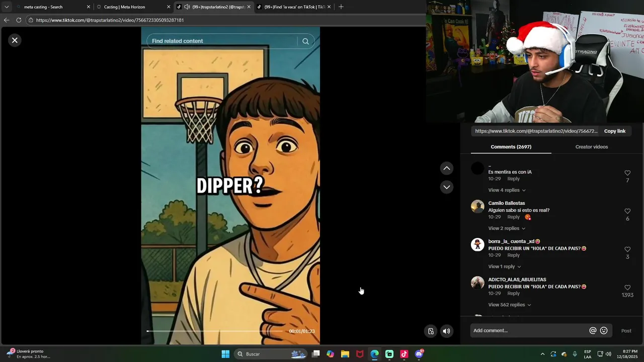Click the address bar URL

coord(110,20)
